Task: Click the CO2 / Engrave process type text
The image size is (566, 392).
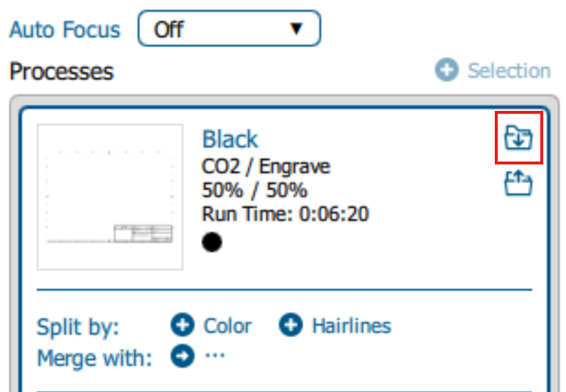Action: pyautogui.click(x=266, y=167)
